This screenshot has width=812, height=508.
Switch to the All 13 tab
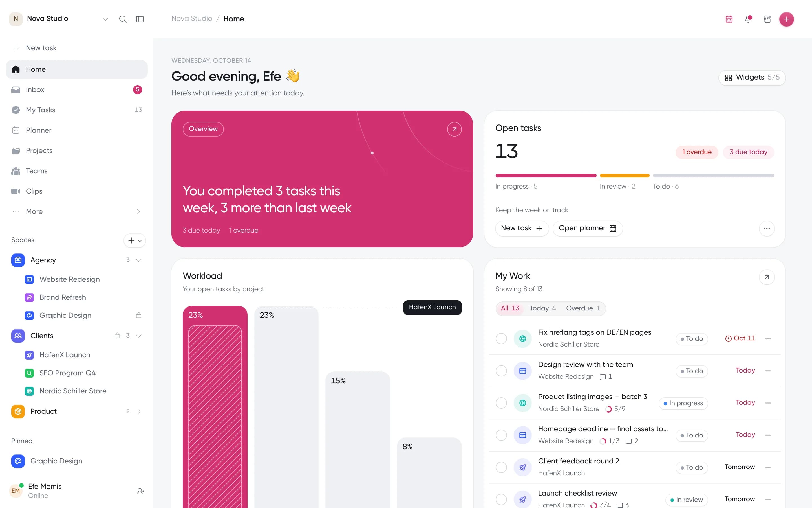(x=510, y=308)
